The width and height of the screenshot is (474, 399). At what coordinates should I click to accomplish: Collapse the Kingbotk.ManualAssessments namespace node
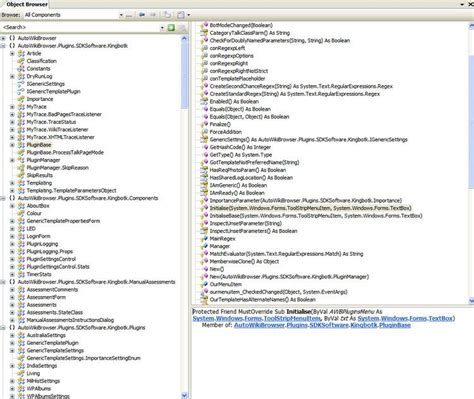[x=3, y=282]
